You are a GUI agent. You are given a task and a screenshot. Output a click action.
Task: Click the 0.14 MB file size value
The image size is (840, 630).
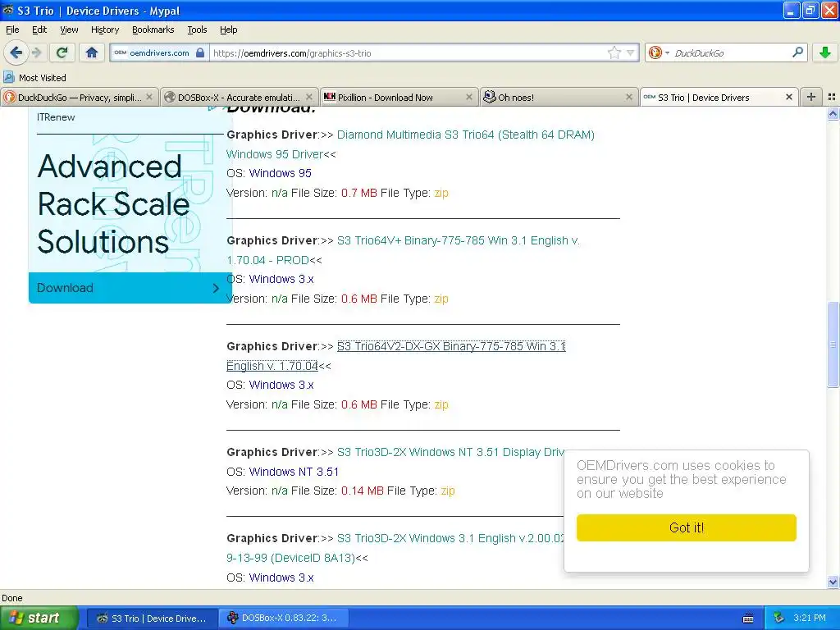(362, 491)
